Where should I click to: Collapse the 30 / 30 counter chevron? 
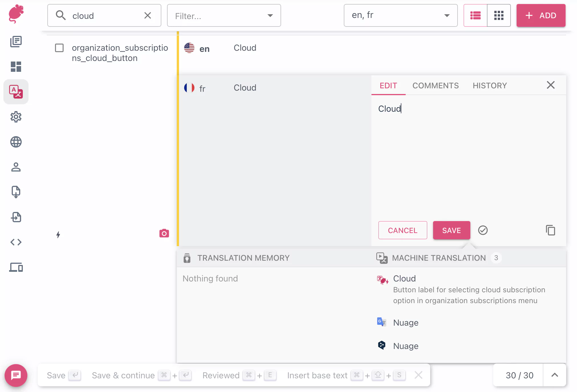tap(554, 375)
